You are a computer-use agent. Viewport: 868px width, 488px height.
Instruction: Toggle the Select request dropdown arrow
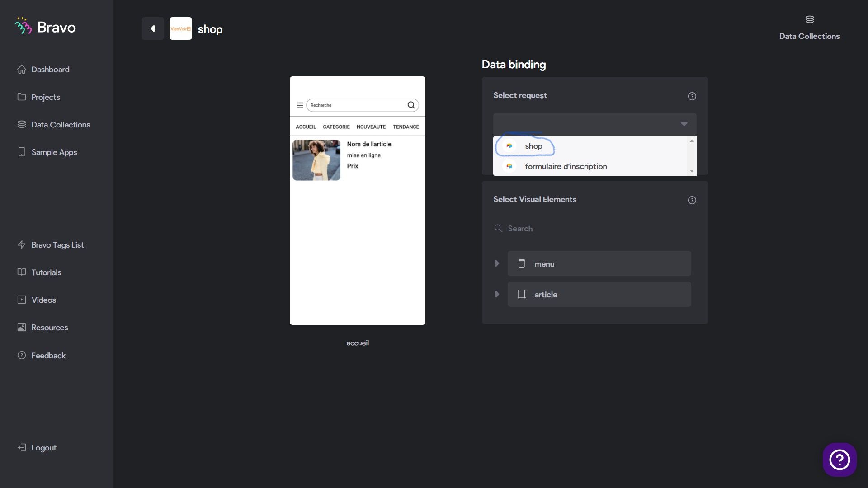pyautogui.click(x=684, y=124)
